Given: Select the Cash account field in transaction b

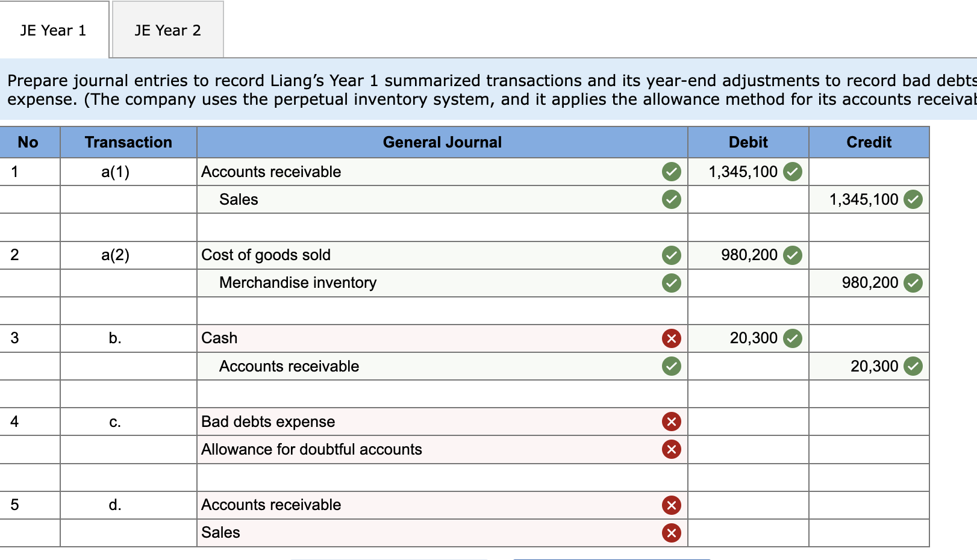Looking at the screenshot, I should coord(442,338).
